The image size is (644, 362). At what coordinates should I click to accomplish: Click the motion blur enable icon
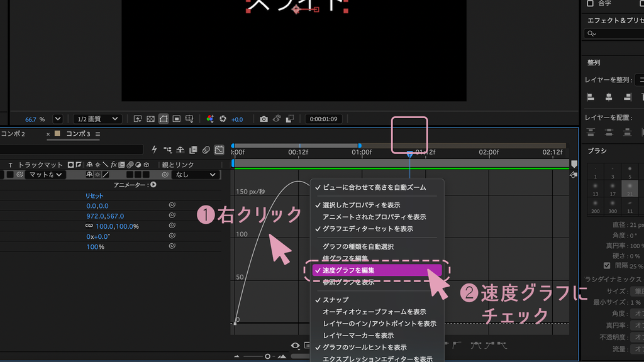pos(206,150)
